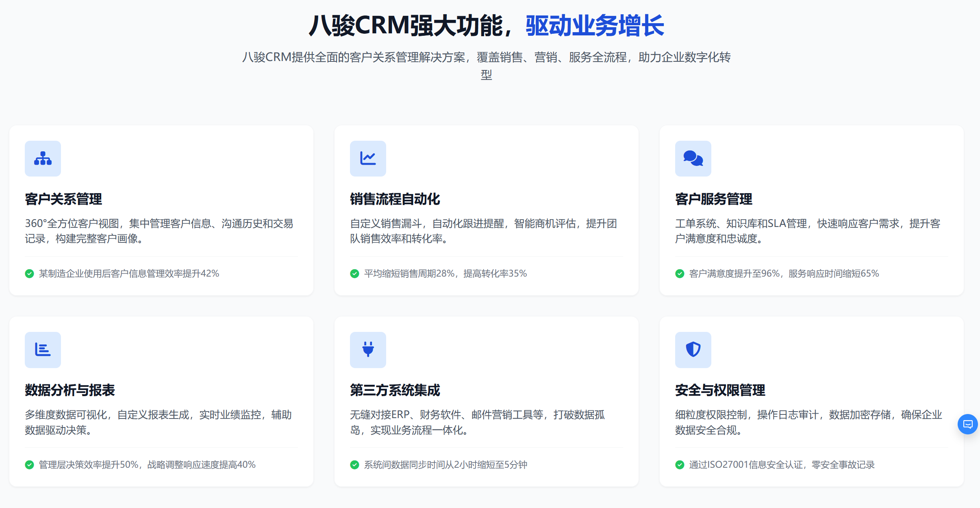Image resolution: width=980 pixels, height=508 pixels.
Task: Click the sitemap icon for 客户关系管理
Action: 43,159
